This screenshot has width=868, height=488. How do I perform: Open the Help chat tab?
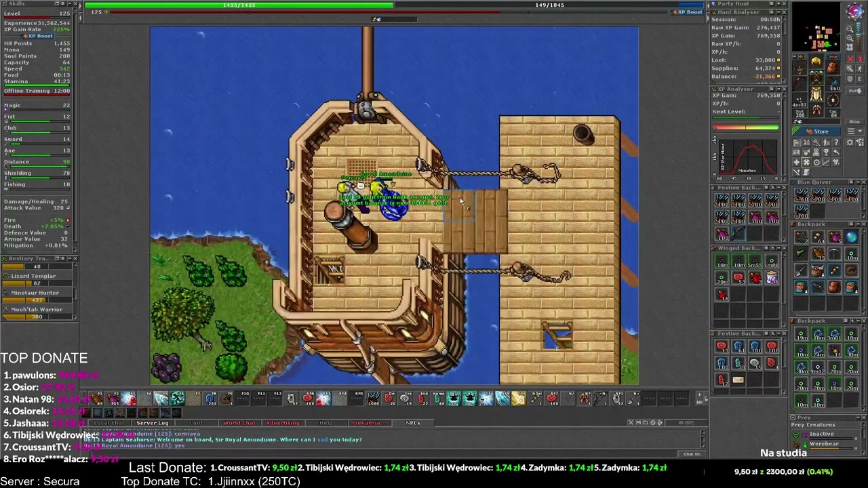click(326, 423)
